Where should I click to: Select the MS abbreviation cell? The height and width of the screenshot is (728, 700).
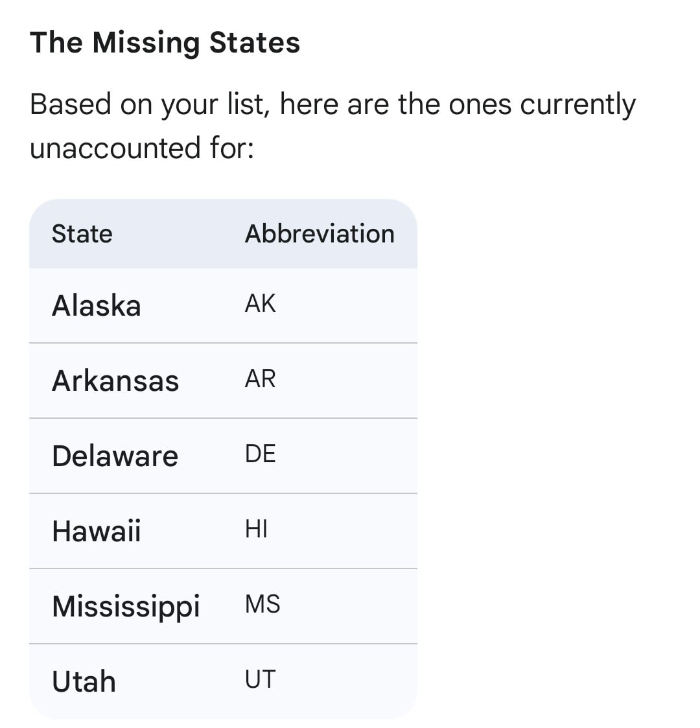(262, 604)
